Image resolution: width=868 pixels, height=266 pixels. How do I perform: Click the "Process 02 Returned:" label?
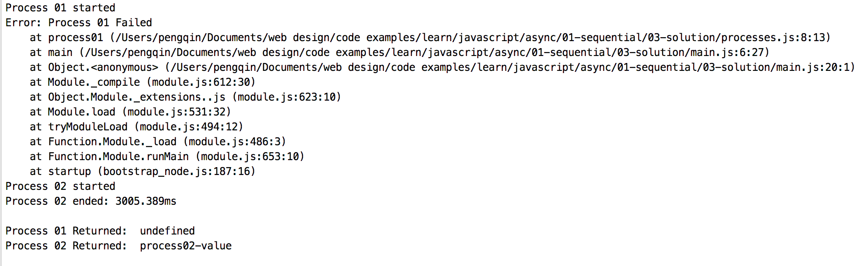(66, 246)
